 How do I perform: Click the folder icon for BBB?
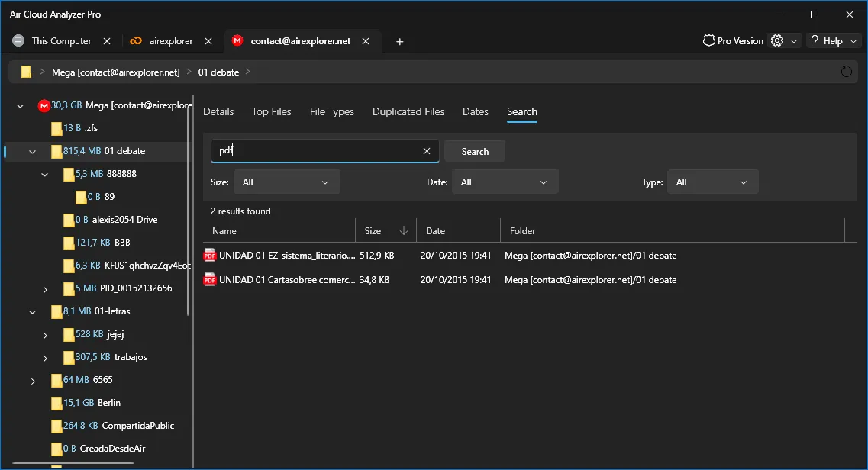click(69, 243)
